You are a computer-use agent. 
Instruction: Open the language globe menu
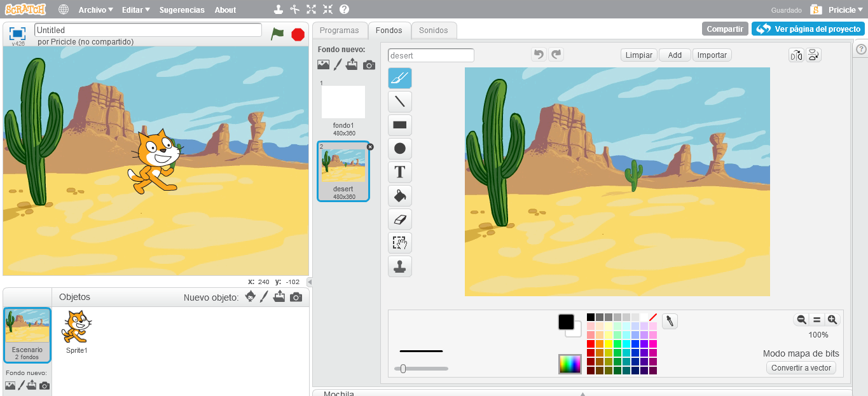pos(64,10)
